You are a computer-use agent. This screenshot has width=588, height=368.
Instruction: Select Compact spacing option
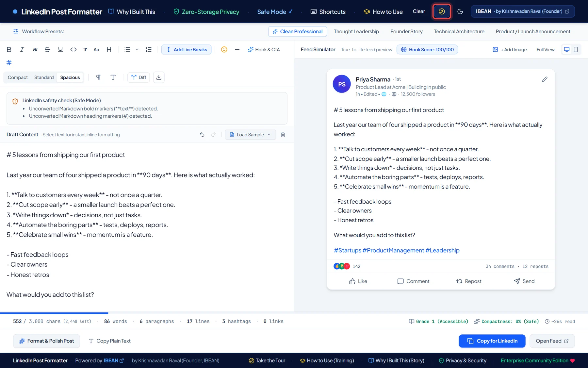(x=18, y=77)
